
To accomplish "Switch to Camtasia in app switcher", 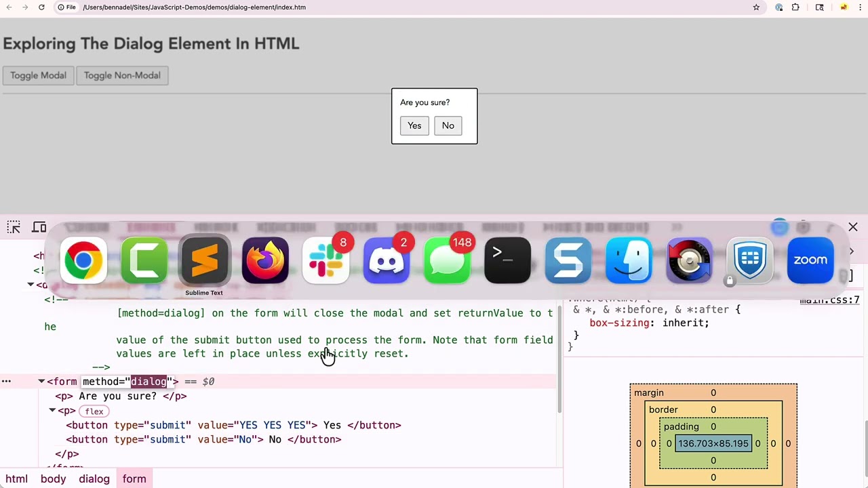I will tap(144, 260).
